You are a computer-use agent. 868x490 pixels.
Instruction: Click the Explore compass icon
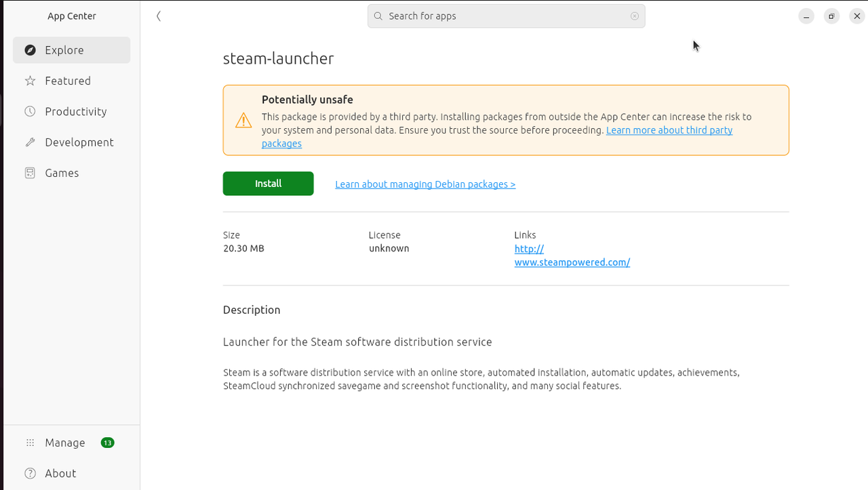click(30, 50)
